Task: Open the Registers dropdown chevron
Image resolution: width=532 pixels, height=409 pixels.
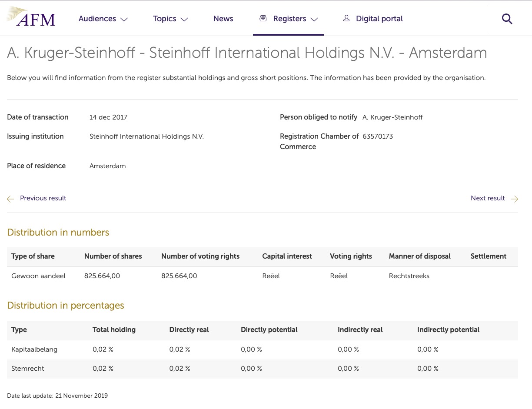Action: (314, 20)
